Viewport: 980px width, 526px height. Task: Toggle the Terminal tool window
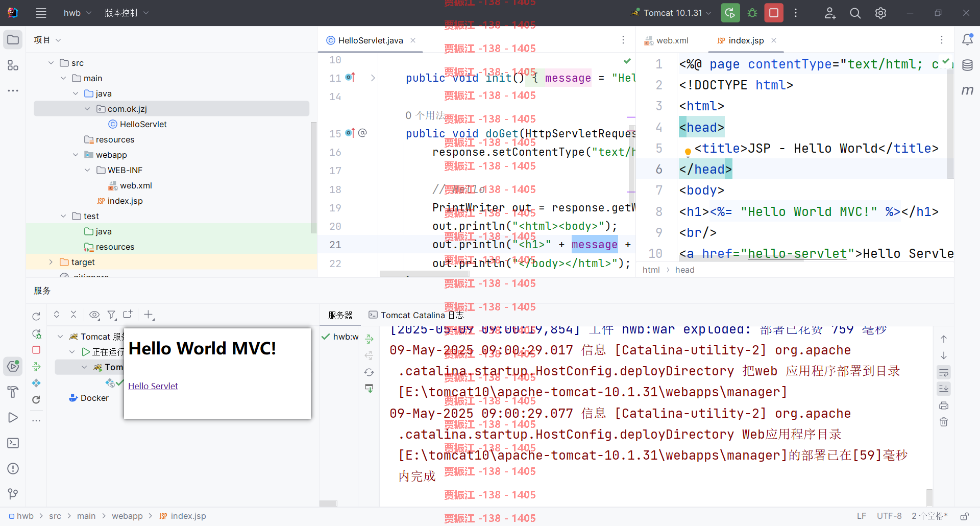point(13,443)
